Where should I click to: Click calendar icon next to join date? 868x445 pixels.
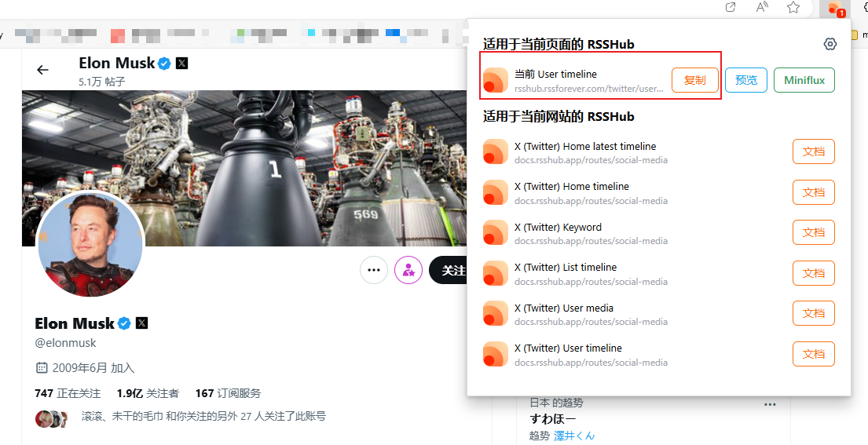click(42, 367)
